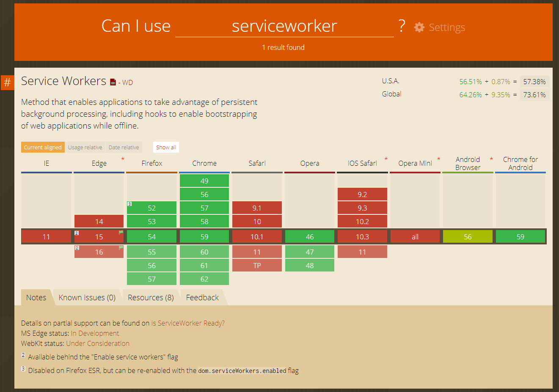This screenshot has height=392, width=559.
Task: Click the Settings gear icon
Action: pyautogui.click(x=419, y=27)
